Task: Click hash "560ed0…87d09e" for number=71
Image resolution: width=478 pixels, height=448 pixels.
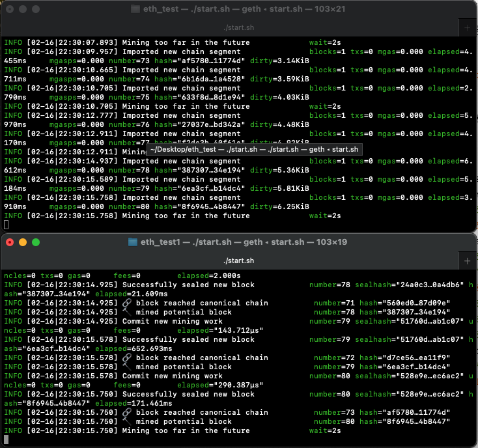Action: 404,303
